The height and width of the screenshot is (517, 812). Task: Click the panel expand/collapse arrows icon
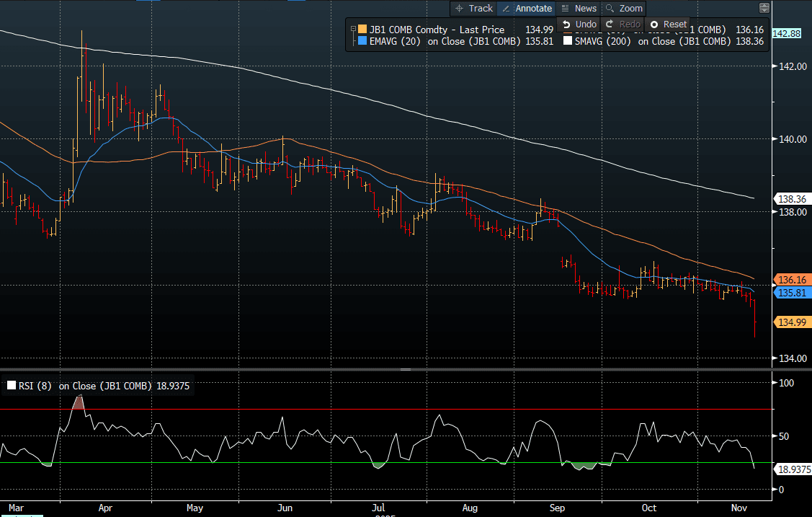764,8
